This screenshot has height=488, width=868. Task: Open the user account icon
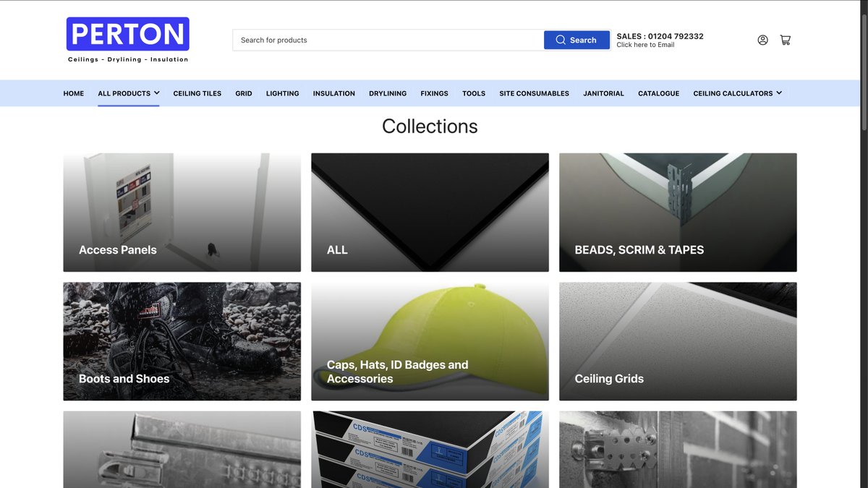tap(762, 40)
